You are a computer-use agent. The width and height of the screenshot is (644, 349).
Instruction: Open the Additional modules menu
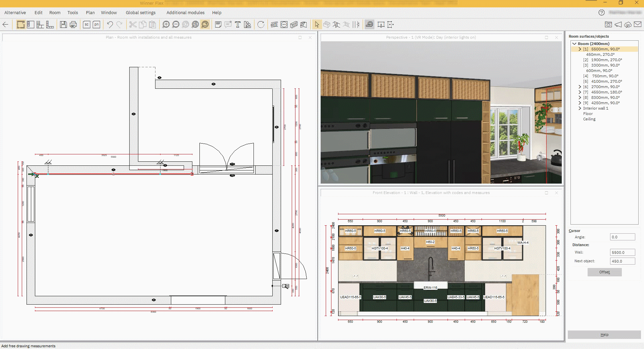pyautogui.click(x=185, y=12)
